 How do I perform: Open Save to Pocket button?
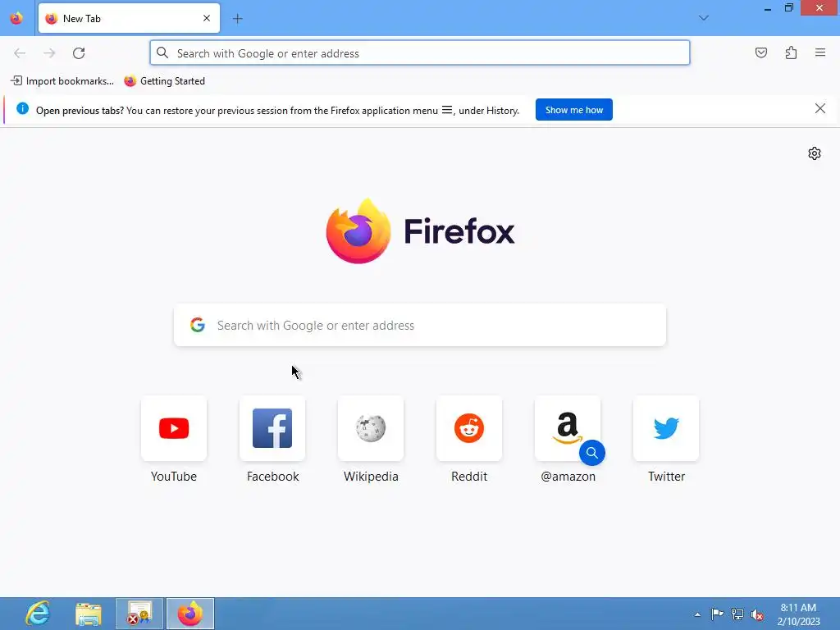[x=760, y=52]
